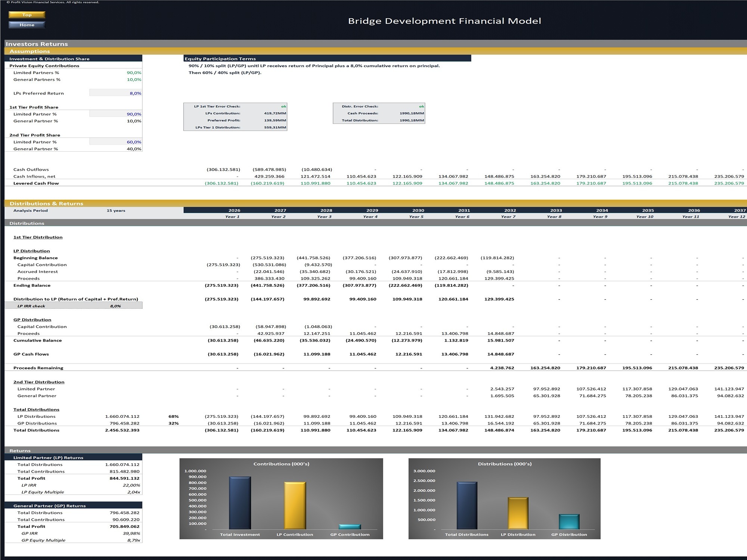Click the yellow LP Contribution chart bar
The width and height of the screenshot is (747, 560).
[295, 505]
